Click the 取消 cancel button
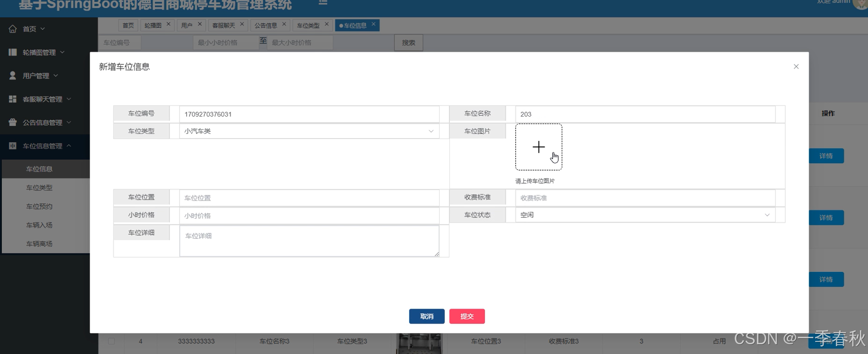Screen dimensions: 868x354 coord(427,316)
